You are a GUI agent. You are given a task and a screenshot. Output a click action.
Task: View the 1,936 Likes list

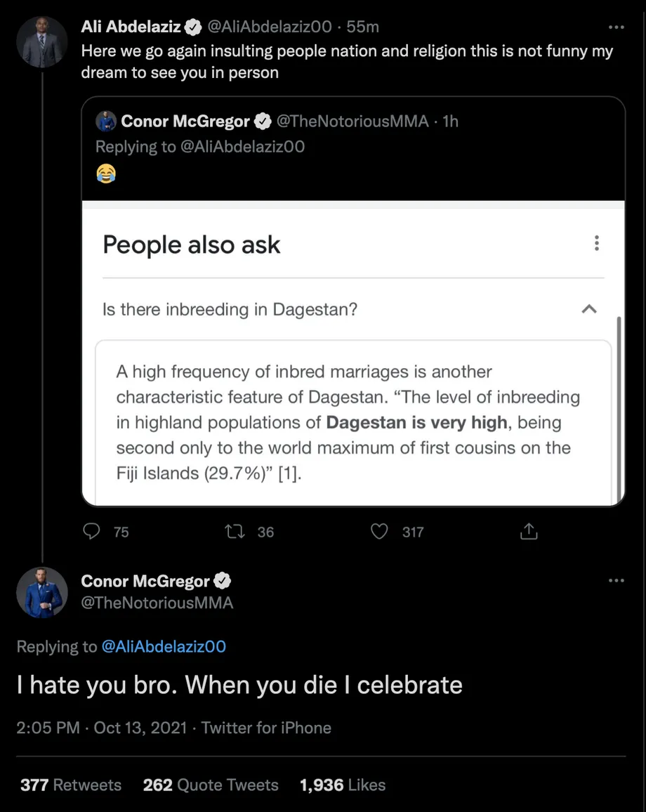click(x=343, y=785)
